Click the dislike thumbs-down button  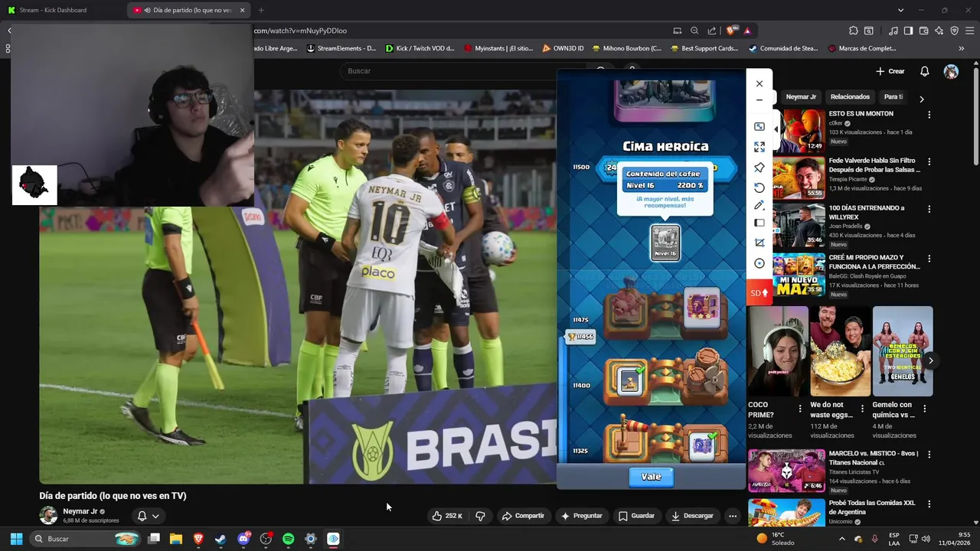click(480, 516)
